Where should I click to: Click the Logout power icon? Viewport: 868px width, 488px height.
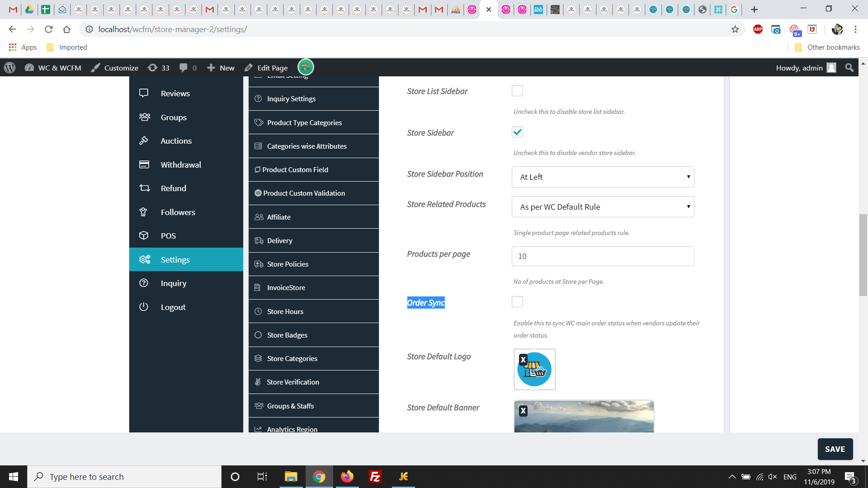[144, 307]
